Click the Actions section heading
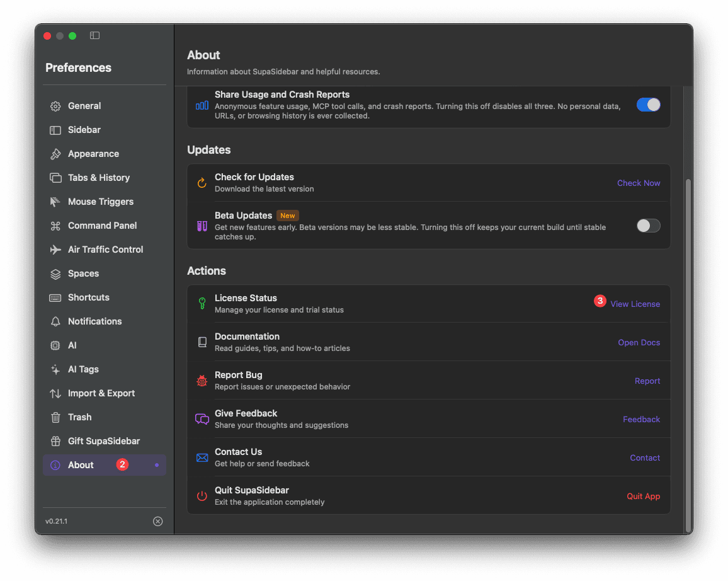Screen dimensions: 728x581 tap(207, 271)
